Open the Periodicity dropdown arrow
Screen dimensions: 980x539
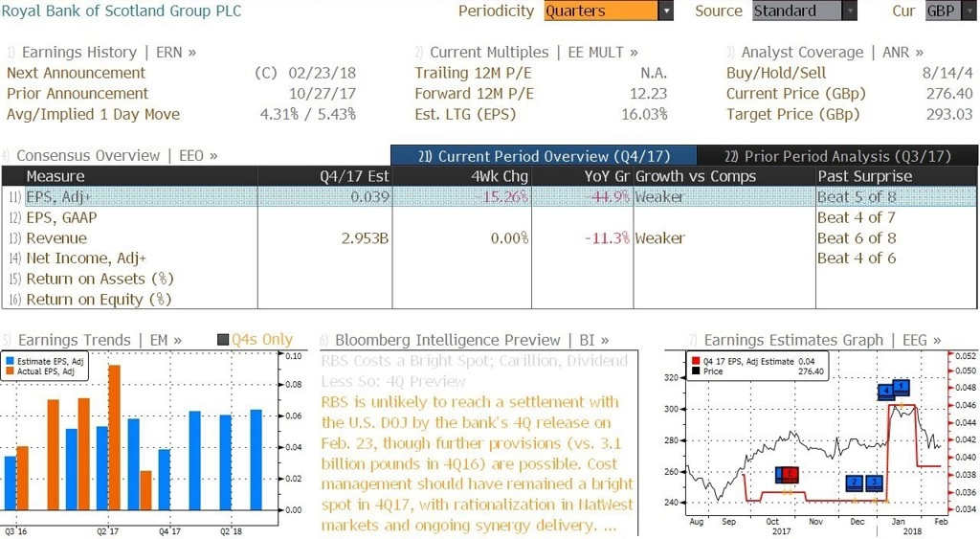[x=666, y=11]
